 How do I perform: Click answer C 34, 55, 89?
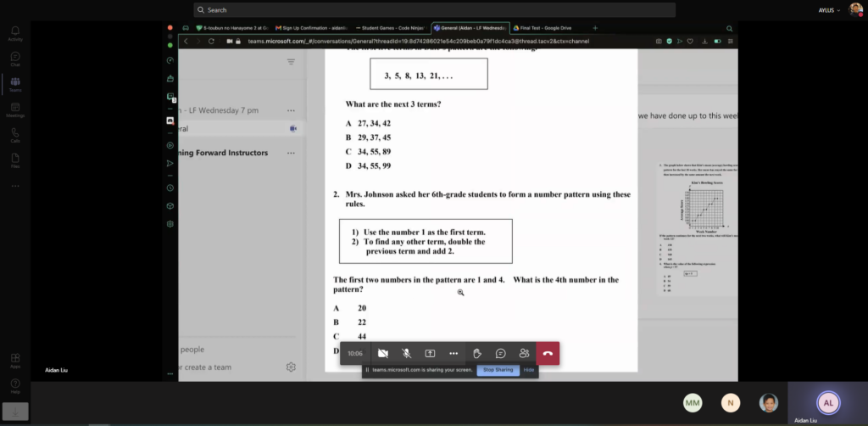click(368, 151)
